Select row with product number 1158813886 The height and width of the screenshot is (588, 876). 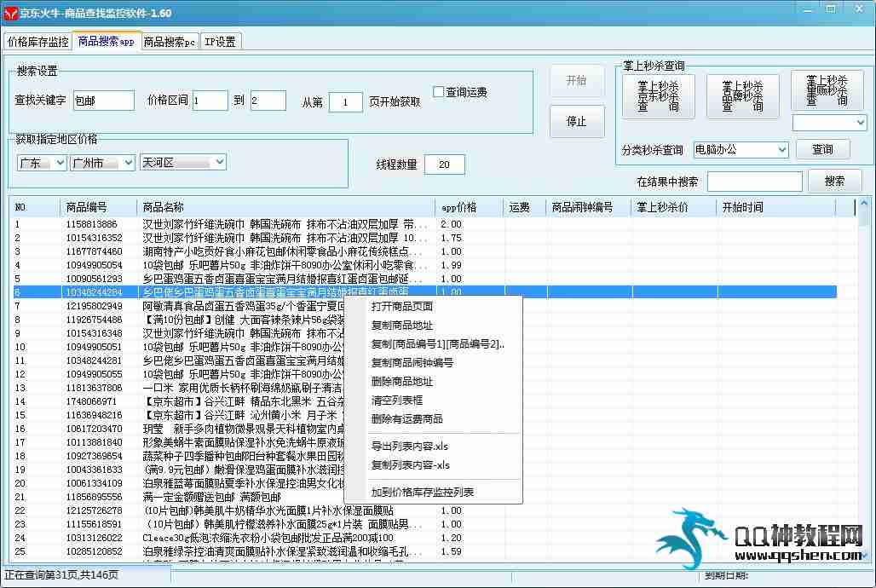tap(424, 224)
